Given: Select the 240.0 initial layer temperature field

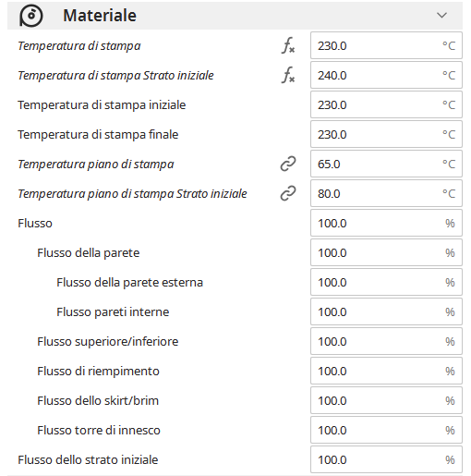Looking at the screenshot, I should click(x=386, y=75).
